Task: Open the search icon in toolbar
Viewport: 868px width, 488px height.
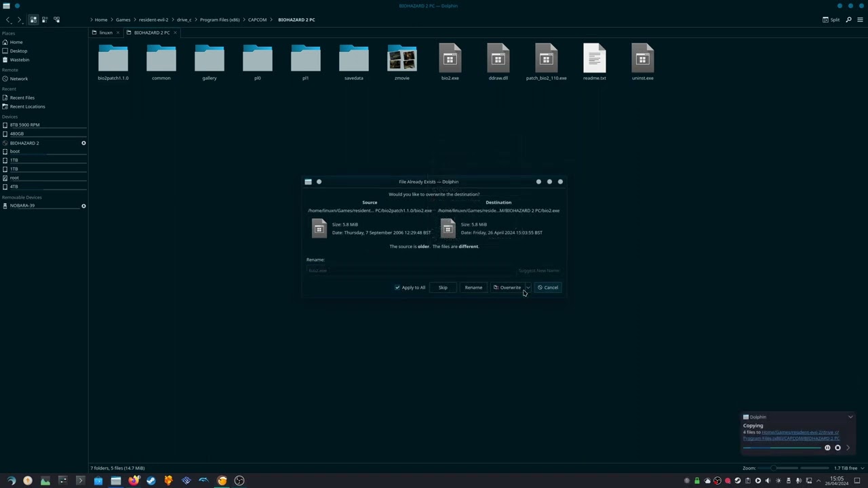Action: tap(848, 20)
